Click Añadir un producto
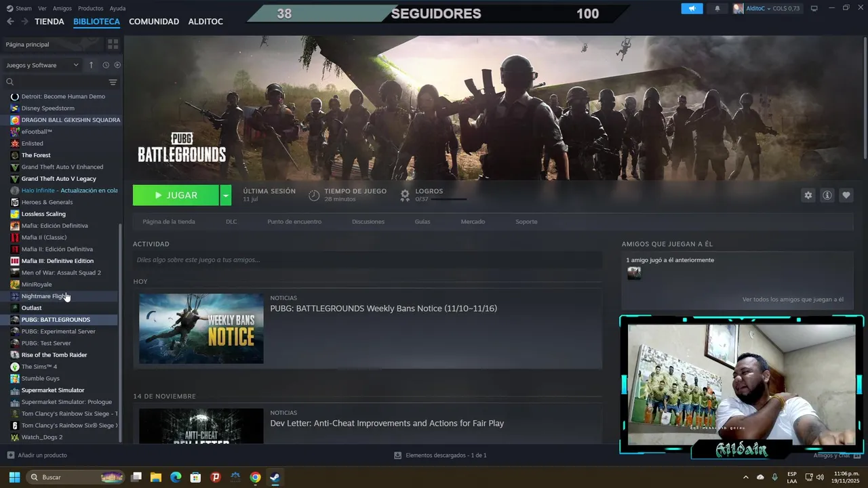 pos(37,455)
